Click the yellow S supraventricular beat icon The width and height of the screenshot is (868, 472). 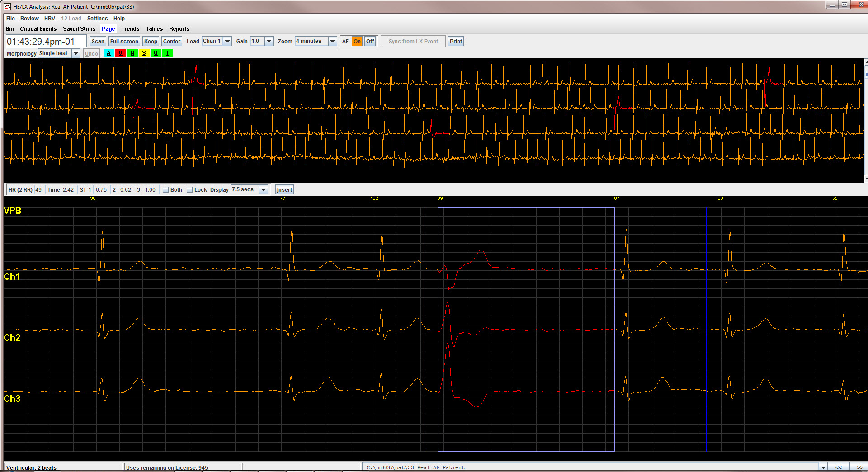[x=144, y=53]
